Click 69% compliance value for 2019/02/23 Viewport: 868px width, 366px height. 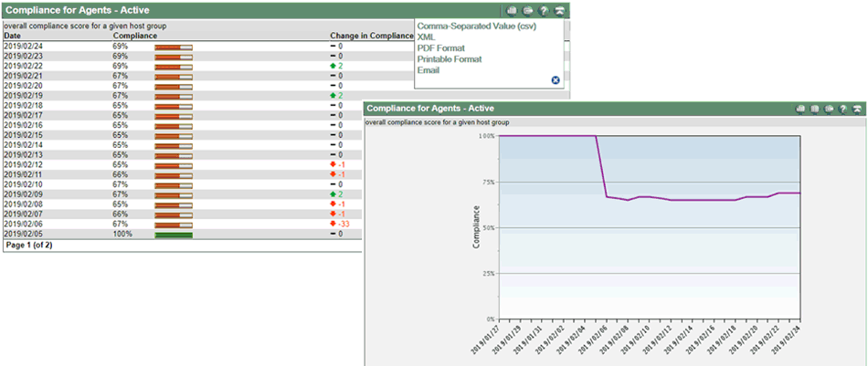120,56
